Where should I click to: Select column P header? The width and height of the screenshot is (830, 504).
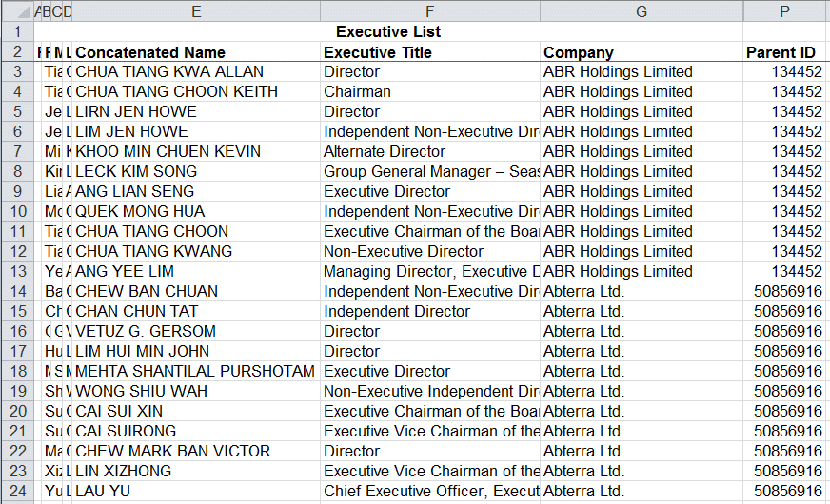click(785, 11)
